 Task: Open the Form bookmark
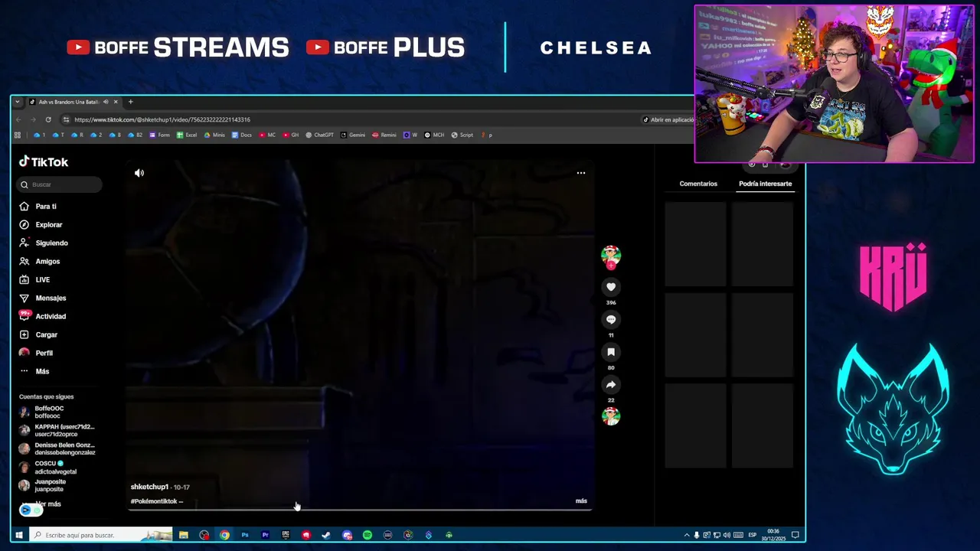click(160, 135)
